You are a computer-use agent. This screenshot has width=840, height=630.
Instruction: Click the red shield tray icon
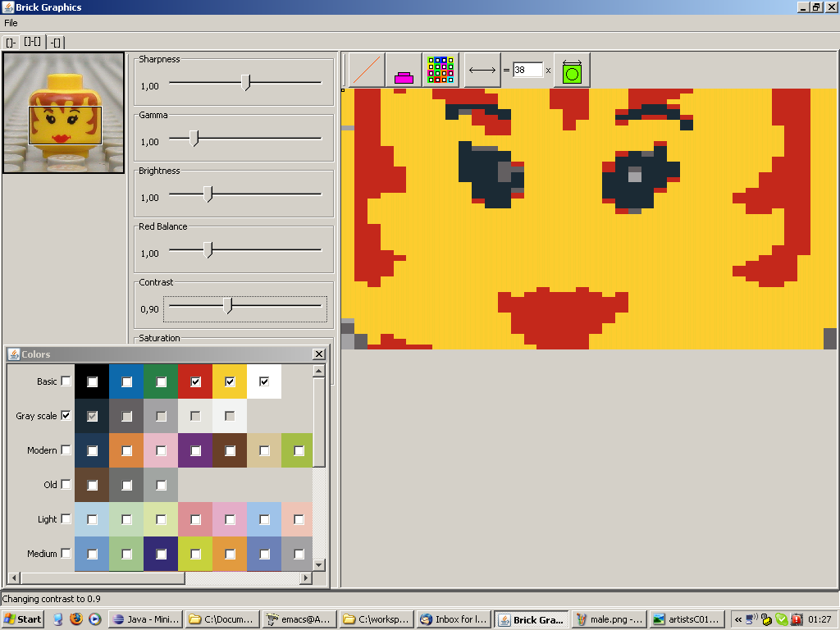[797, 619]
